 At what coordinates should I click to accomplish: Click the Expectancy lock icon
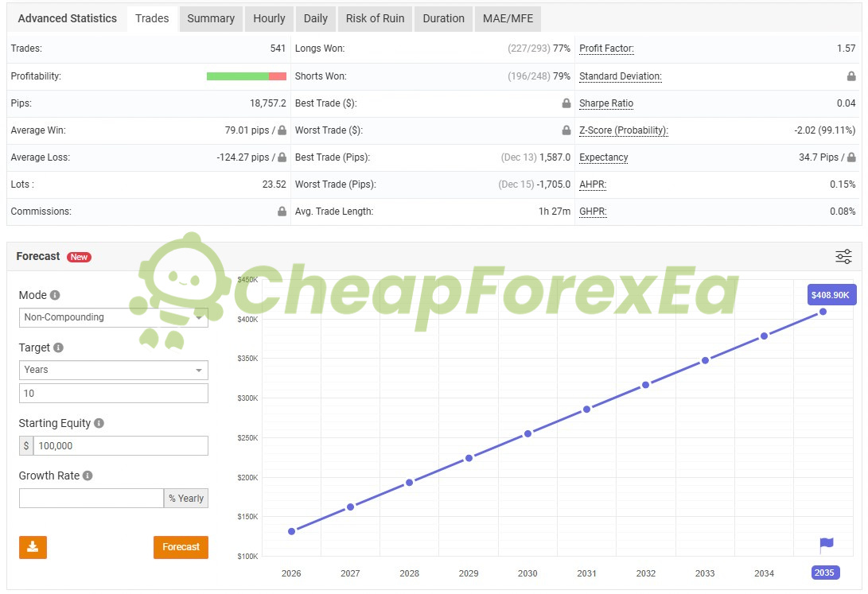pyautogui.click(x=851, y=157)
